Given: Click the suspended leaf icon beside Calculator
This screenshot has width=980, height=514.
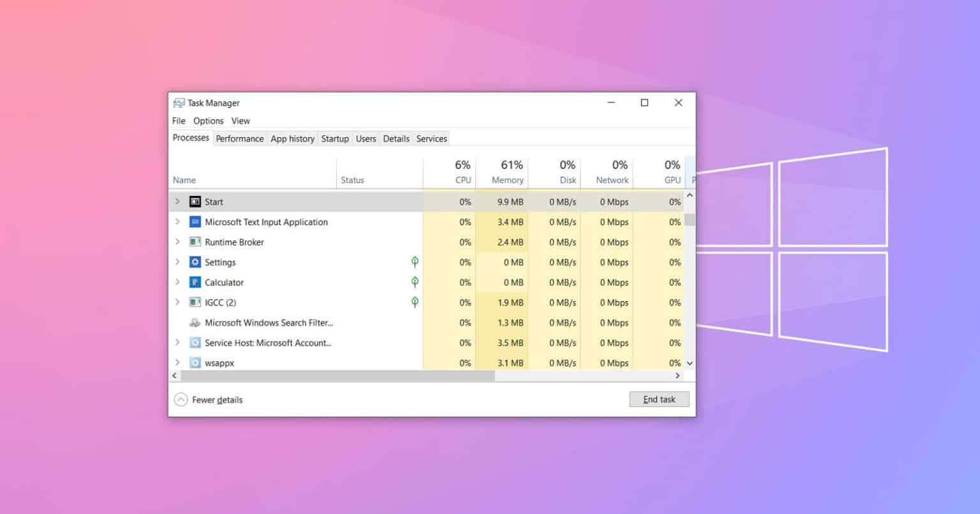Looking at the screenshot, I should [415, 282].
